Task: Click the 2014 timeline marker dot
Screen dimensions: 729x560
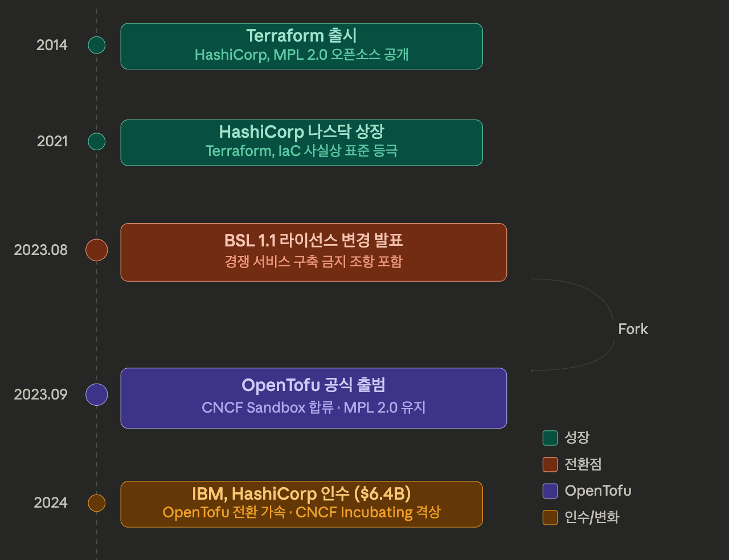Action: tap(97, 45)
